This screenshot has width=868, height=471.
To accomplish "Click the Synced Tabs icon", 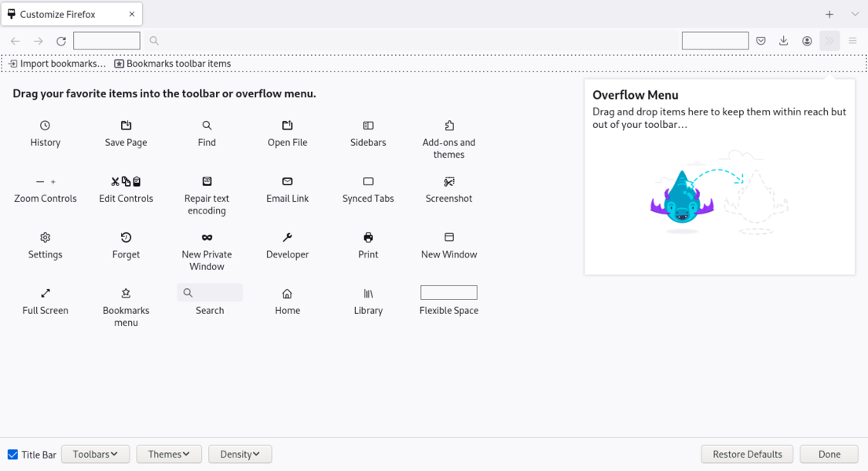I will point(368,181).
